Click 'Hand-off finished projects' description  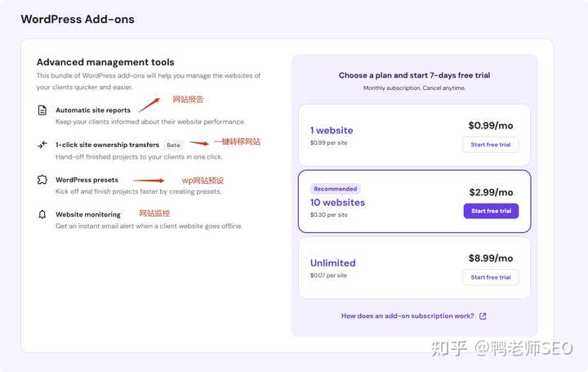139,156
